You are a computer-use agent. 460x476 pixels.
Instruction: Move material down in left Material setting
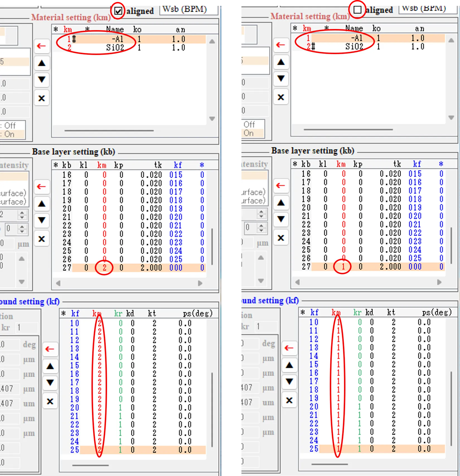tap(42, 80)
